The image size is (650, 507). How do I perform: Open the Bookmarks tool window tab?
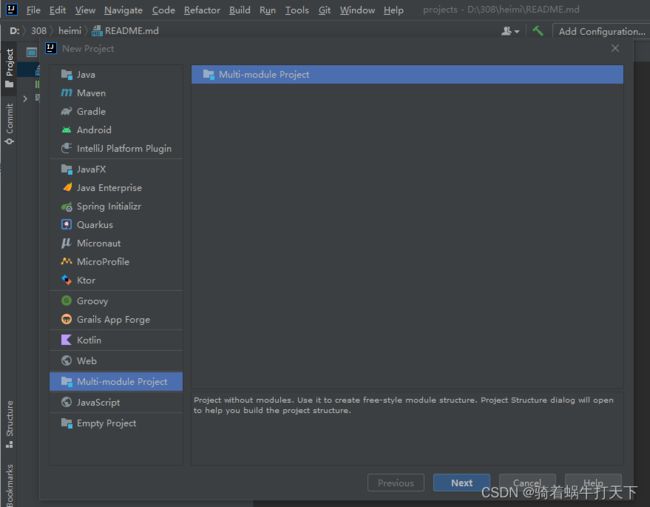point(9,485)
